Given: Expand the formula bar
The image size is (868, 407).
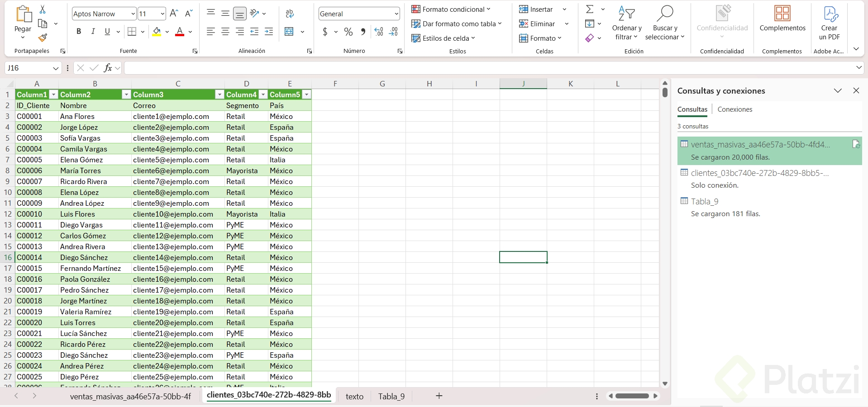Looking at the screenshot, I should [858, 68].
